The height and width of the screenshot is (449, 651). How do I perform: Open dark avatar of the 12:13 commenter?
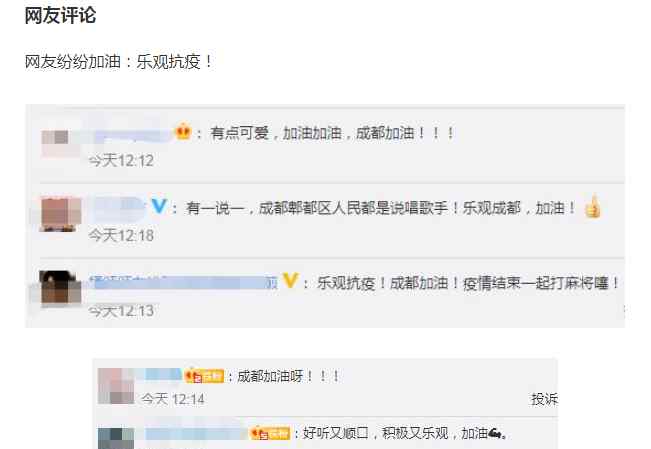60,288
